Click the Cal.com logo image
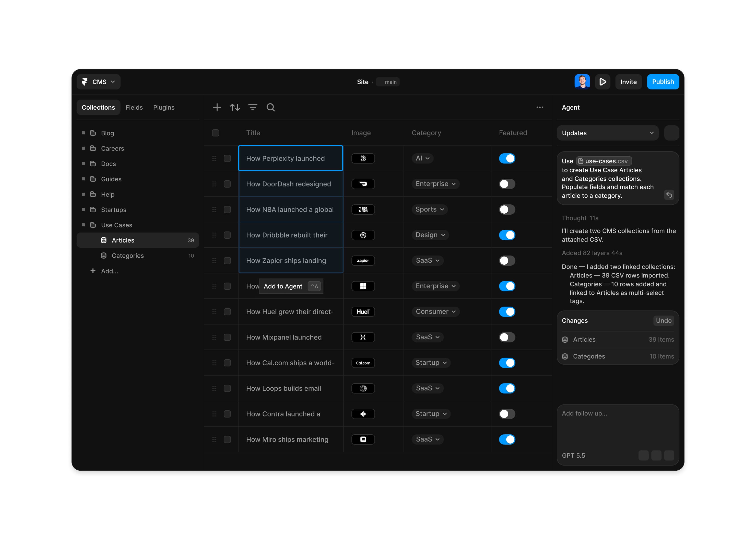The image size is (756, 545). [x=363, y=363]
